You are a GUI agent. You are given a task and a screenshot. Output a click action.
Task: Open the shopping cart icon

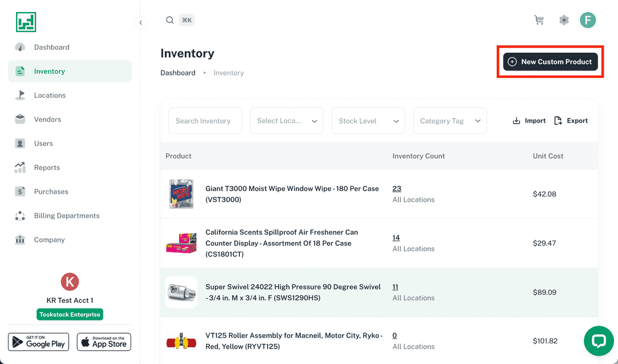pyautogui.click(x=539, y=20)
